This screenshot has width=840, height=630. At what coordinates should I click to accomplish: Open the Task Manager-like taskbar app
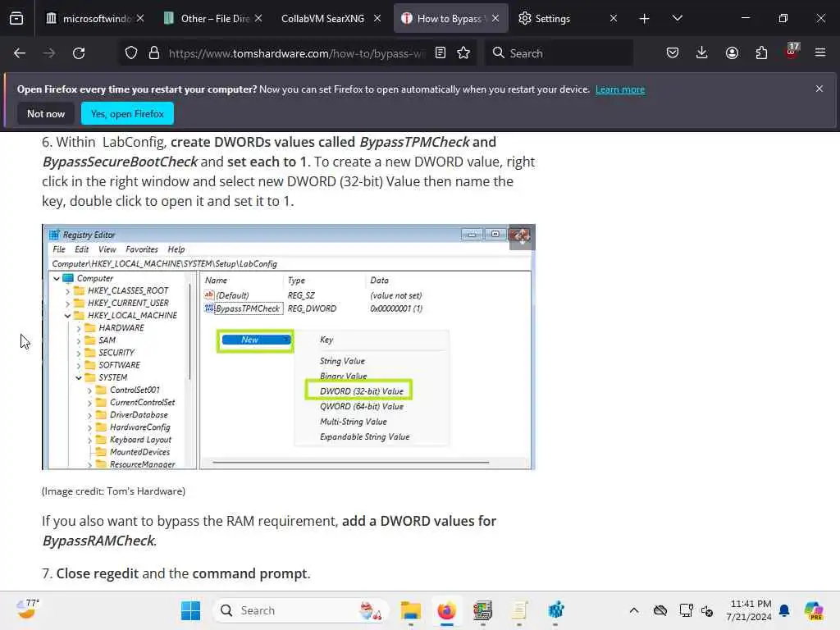[x=482, y=610]
